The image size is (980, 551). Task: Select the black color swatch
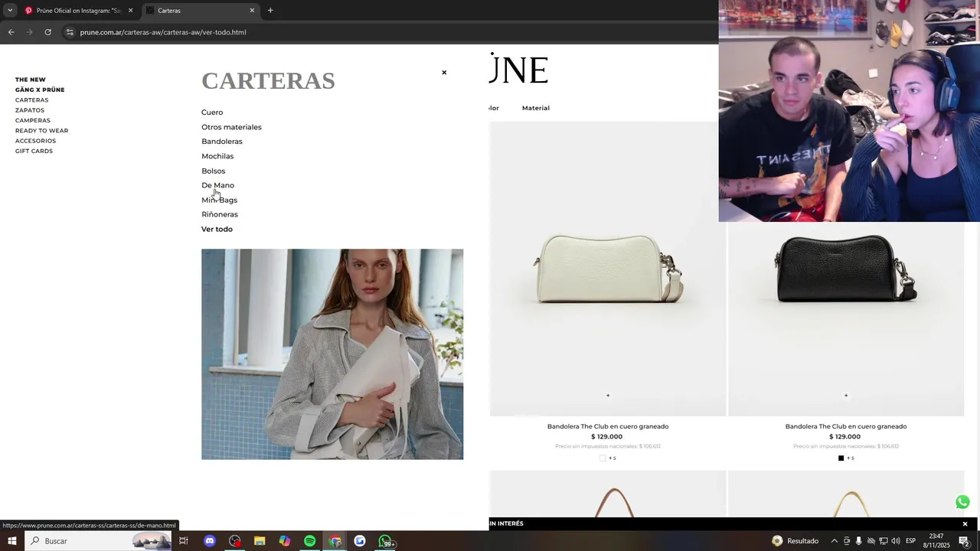[841, 458]
